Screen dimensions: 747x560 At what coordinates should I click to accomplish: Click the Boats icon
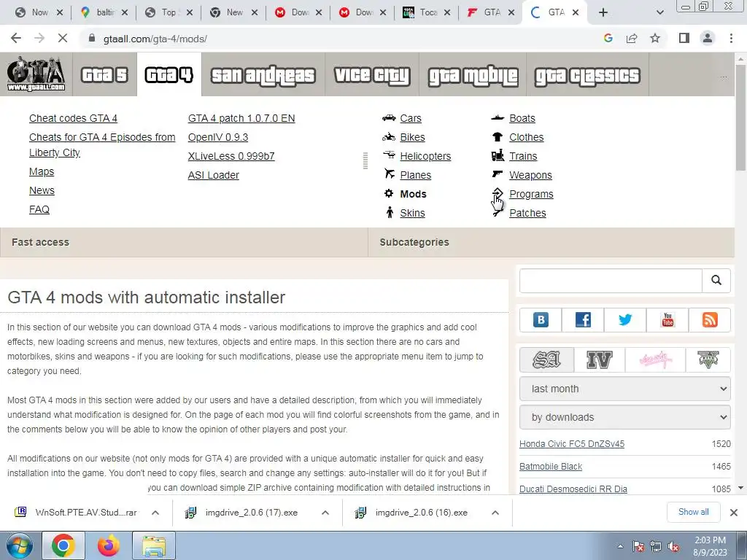(498, 117)
